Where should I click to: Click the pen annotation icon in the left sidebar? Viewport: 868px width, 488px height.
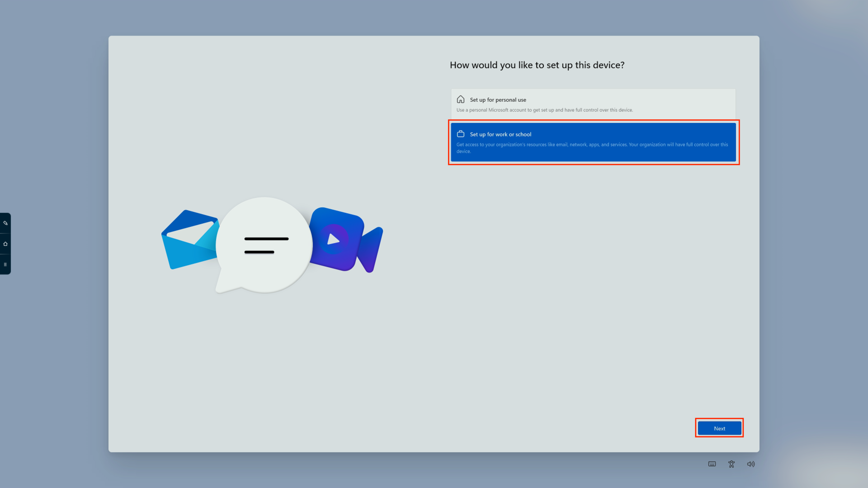tap(5, 223)
